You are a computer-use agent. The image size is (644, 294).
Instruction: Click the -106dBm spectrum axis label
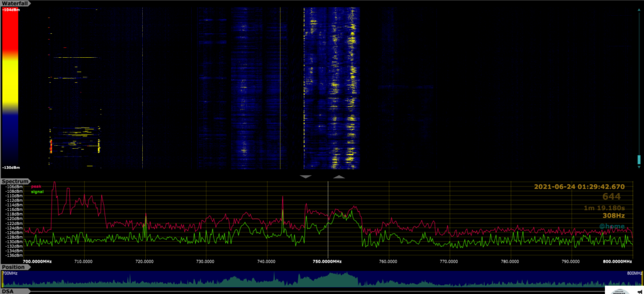(15, 187)
